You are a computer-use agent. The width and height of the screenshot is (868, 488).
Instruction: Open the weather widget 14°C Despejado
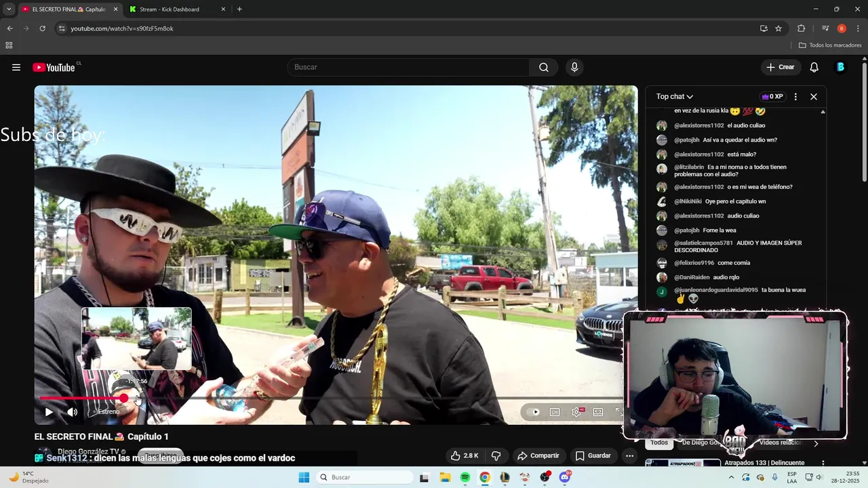coord(28,477)
